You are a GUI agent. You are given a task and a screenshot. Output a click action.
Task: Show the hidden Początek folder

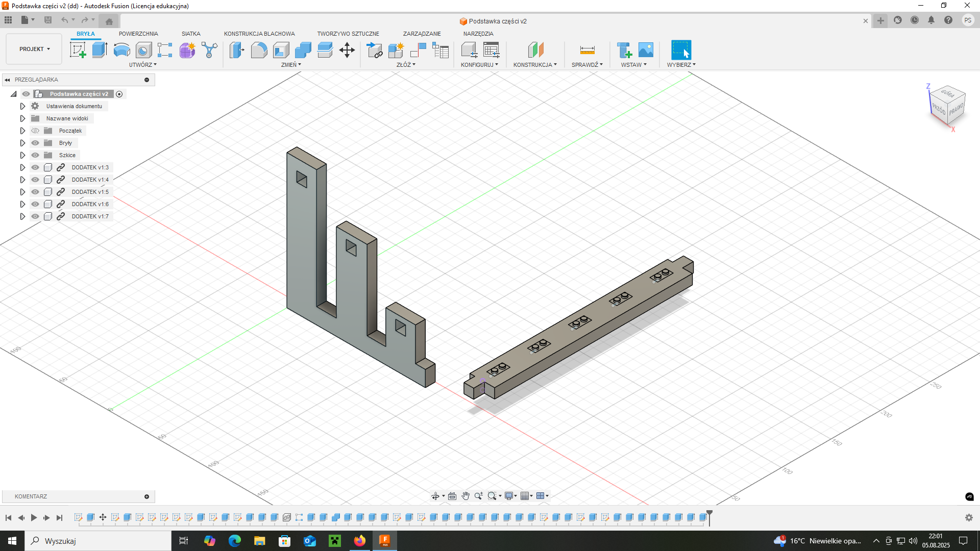pyautogui.click(x=35, y=131)
